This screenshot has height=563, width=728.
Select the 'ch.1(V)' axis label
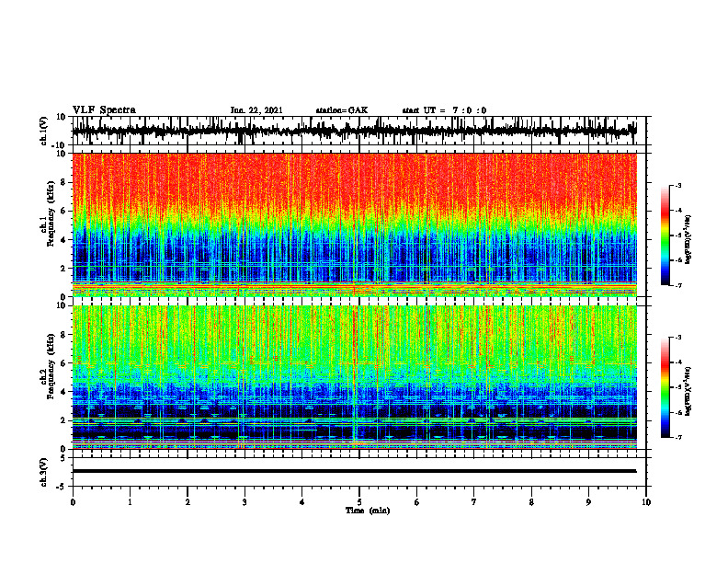(44, 131)
